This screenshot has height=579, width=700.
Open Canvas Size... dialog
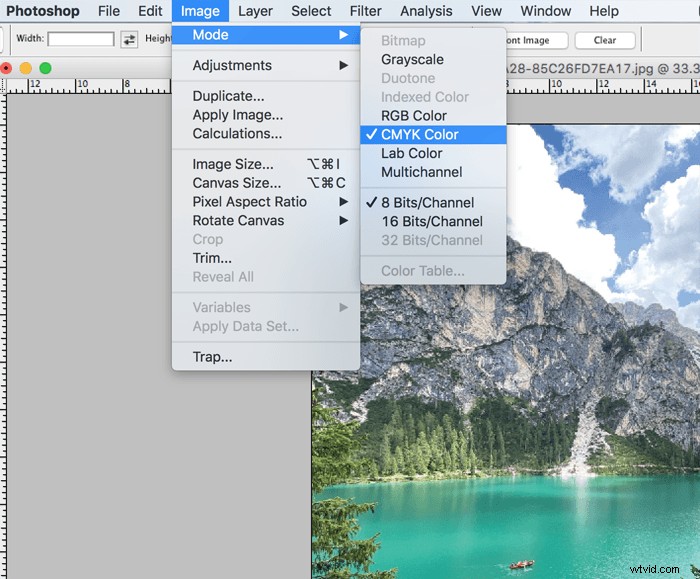coord(266,183)
